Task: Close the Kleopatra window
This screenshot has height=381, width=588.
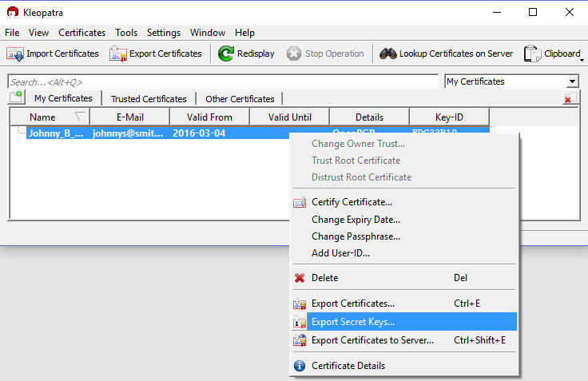Action: 570,12
